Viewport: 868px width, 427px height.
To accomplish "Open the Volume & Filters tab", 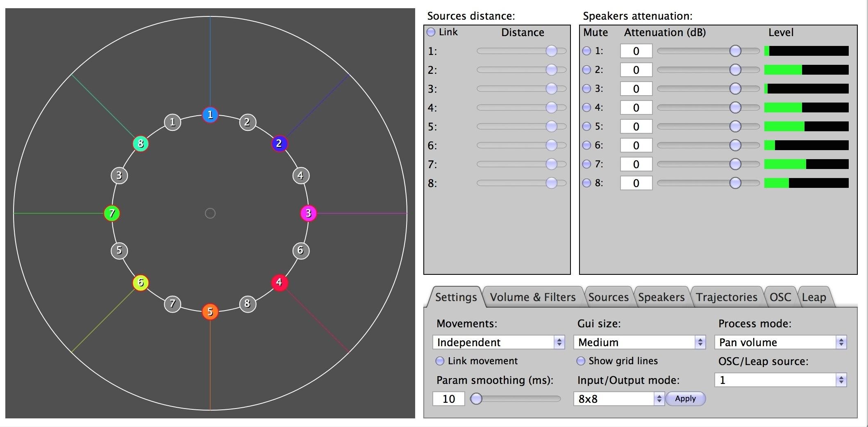I will click(x=533, y=297).
